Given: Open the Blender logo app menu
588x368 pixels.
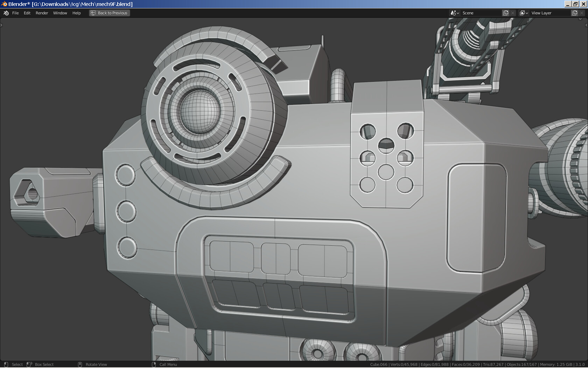Looking at the screenshot, I should [6, 13].
